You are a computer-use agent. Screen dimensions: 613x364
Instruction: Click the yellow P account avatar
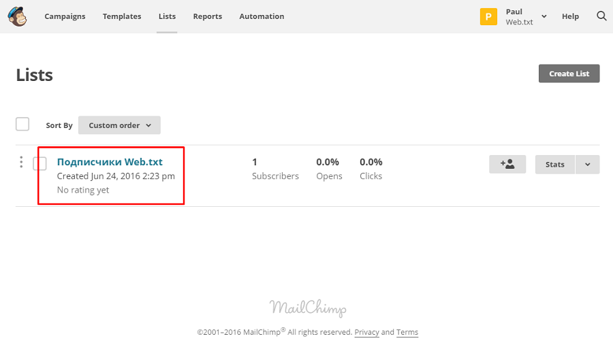click(x=488, y=16)
